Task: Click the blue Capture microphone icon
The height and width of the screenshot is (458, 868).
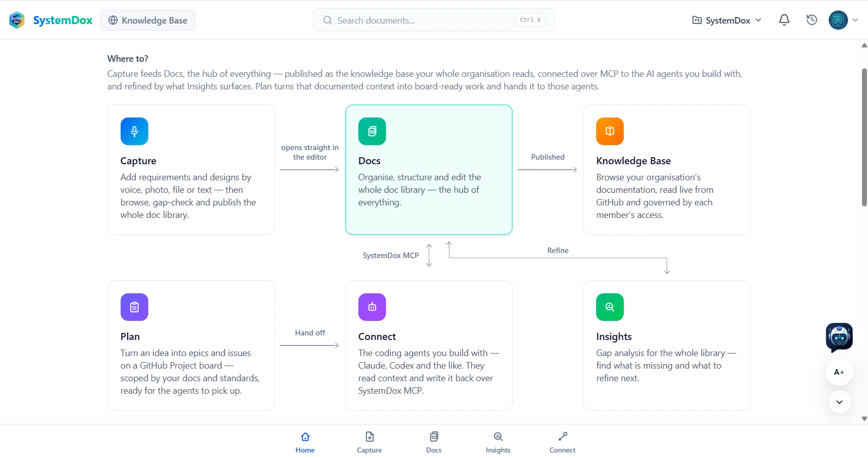Action: 134,131
